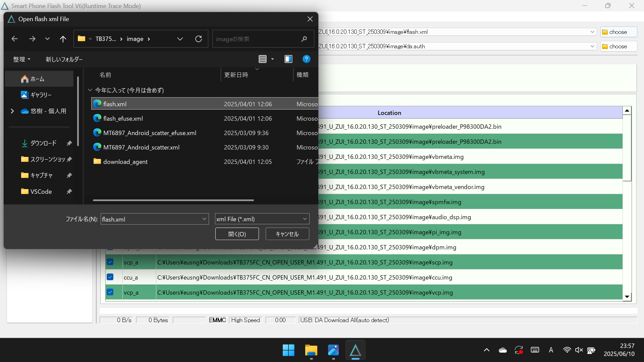Image resolution: width=644 pixels, height=362 pixels.
Task: Open the file dialog help
Action: [306, 59]
